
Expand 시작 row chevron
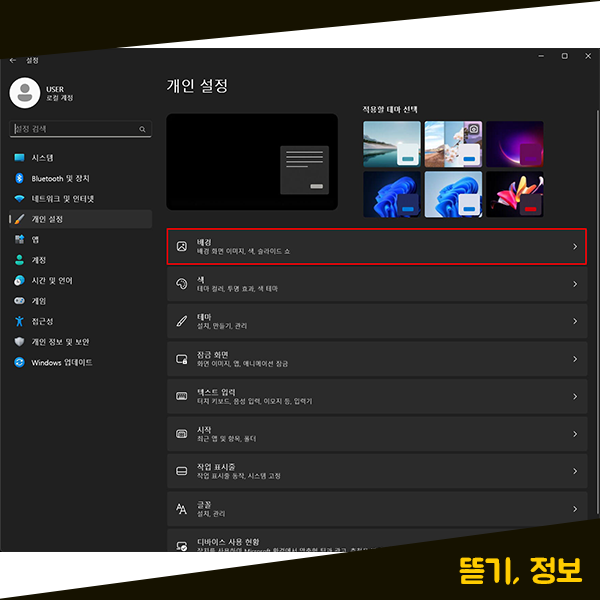(x=575, y=434)
